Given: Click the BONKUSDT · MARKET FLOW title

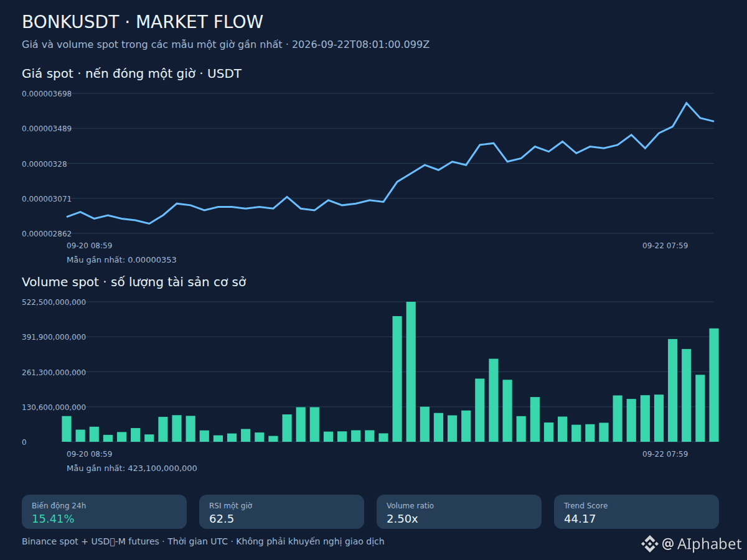Looking at the screenshot, I should coord(143,22).
